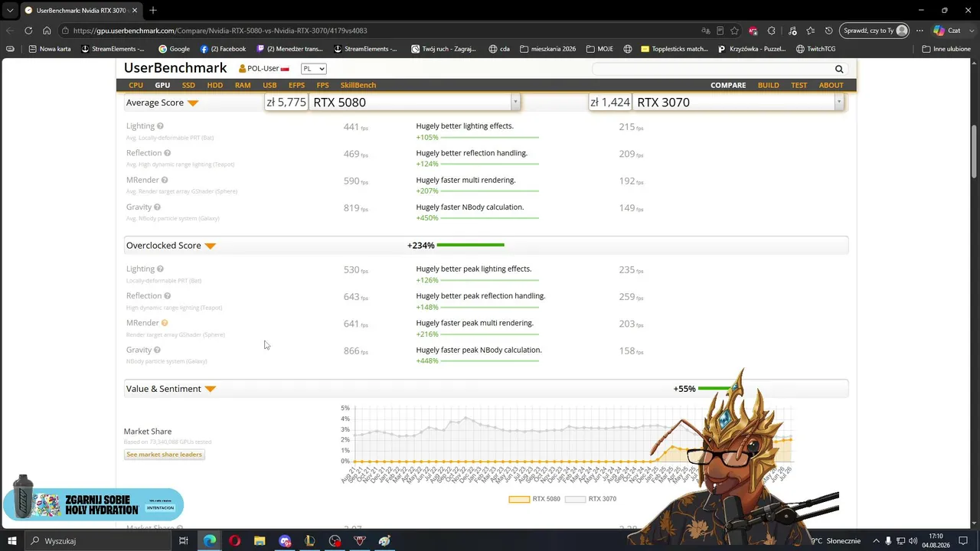Image resolution: width=980 pixels, height=551 pixels.
Task: Click See market share leaders button
Action: pos(164,455)
